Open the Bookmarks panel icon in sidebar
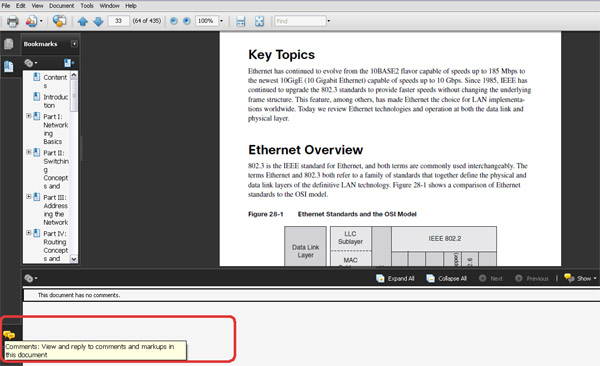 coord(8,66)
